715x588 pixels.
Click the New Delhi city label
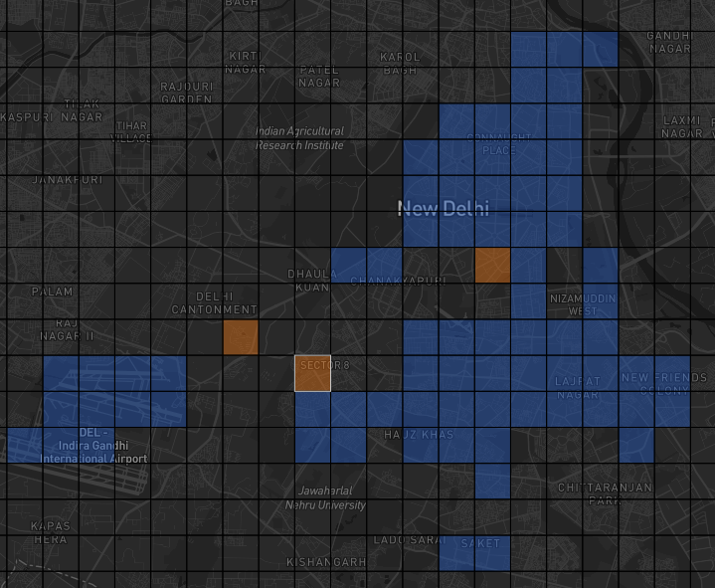(x=444, y=209)
